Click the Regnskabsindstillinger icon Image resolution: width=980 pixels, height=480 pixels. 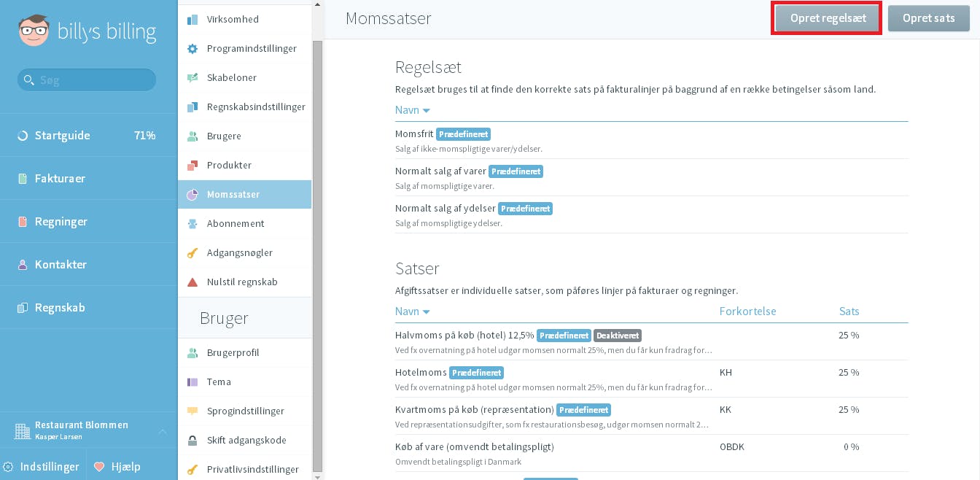[x=192, y=107]
